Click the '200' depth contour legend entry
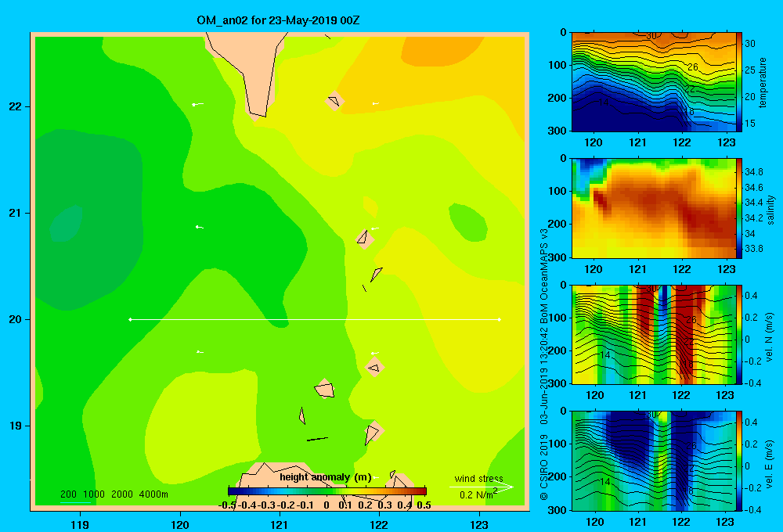 pos(68,494)
